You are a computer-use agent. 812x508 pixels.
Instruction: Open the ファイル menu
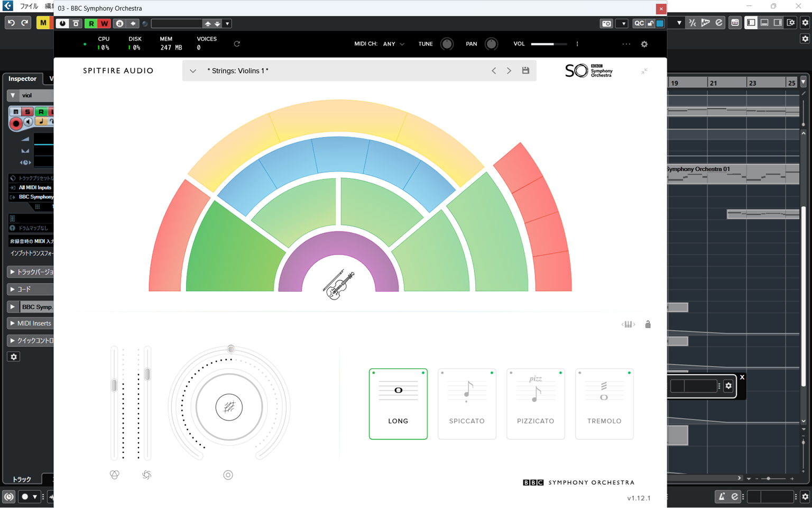tap(29, 6)
